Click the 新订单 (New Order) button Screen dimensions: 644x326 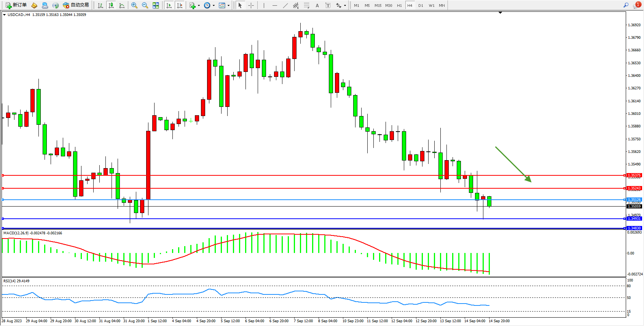click(16, 5)
